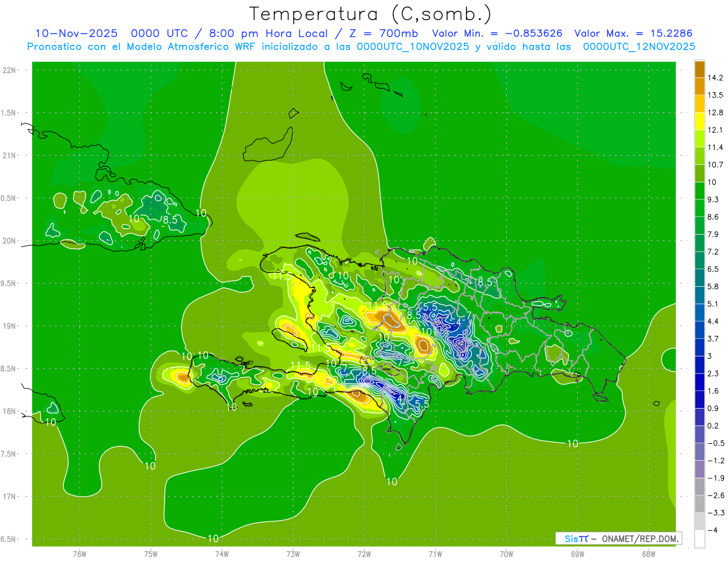
Task: Click the 'ONAMET/REP.DOM.' credit label
Action: click(639, 538)
